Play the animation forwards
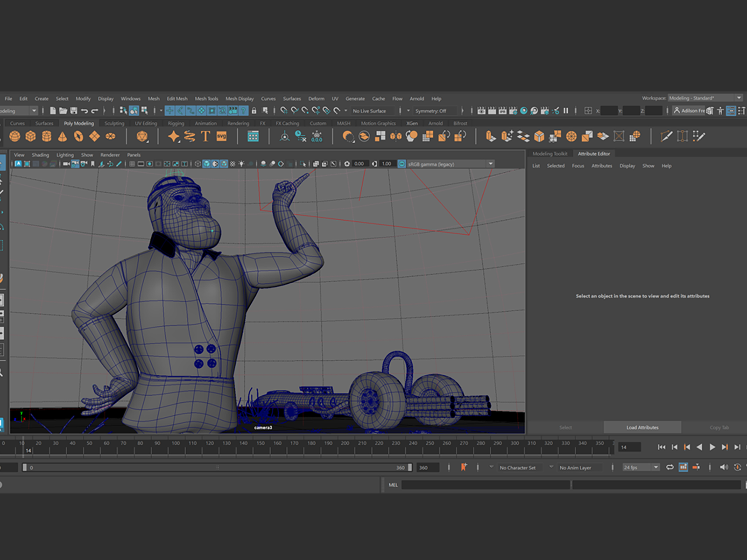Image resolution: width=747 pixels, height=560 pixels. pos(712,447)
